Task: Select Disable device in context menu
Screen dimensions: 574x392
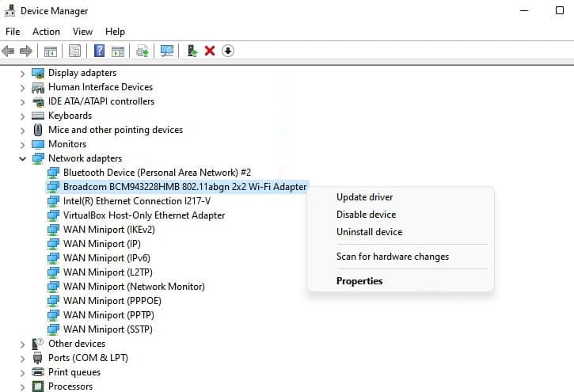Action: (x=366, y=215)
